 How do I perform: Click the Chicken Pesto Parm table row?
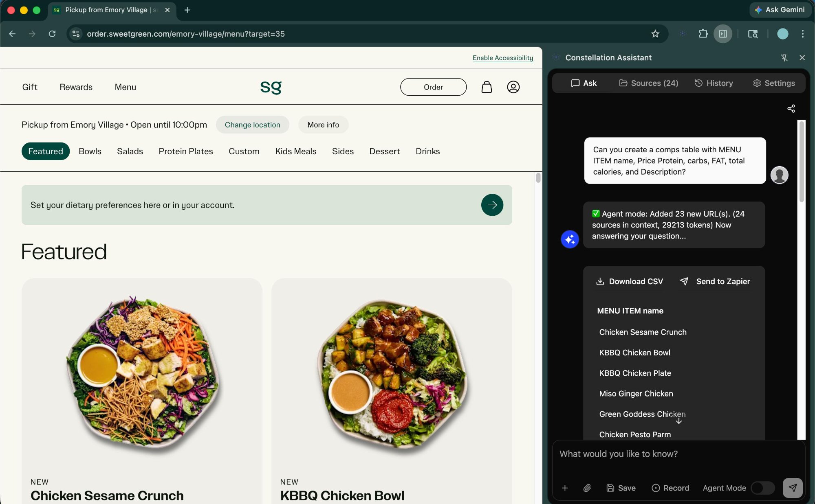[x=635, y=434]
